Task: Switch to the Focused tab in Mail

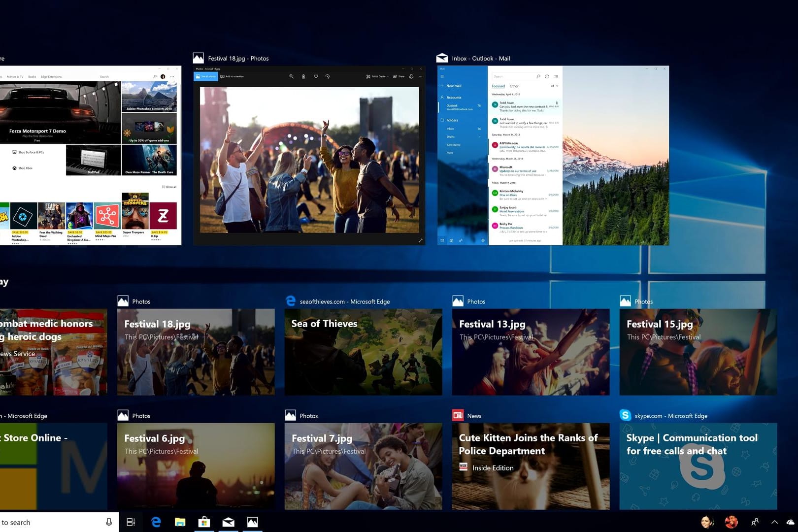Action: tap(498, 86)
